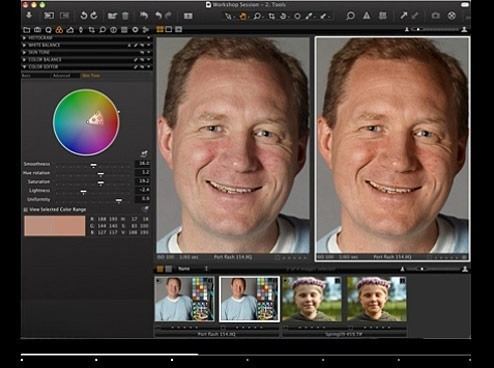Enable View Selected Color Range checkbox
494x368 pixels.
click(26, 210)
